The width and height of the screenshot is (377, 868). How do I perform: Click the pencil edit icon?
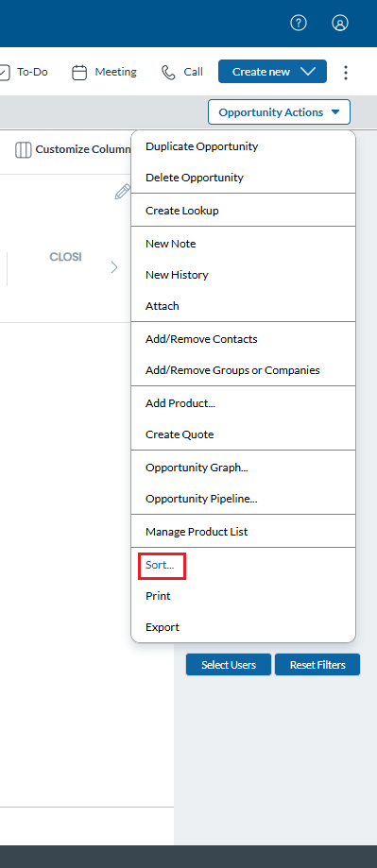coord(122,192)
